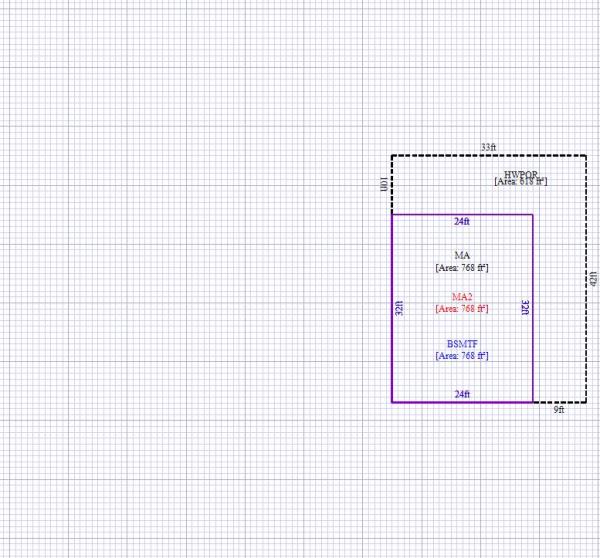Viewport: 600px width, 558px height.
Task: Select the 9ft bottom dimension label
Action: (559, 410)
